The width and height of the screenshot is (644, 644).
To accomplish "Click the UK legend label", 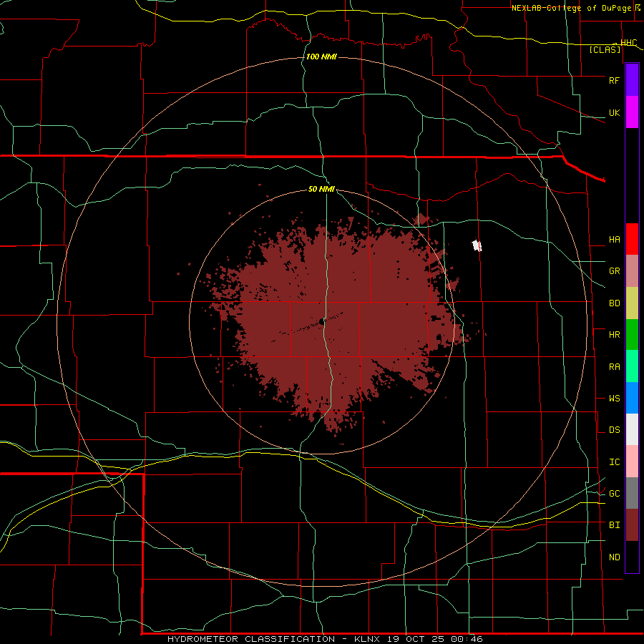I will tap(614, 112).
